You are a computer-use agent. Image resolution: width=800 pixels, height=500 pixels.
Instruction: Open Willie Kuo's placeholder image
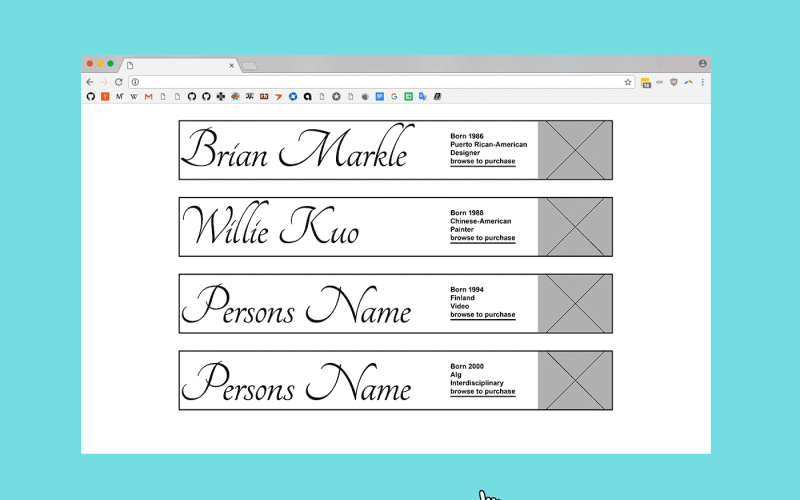pos(575,227)
